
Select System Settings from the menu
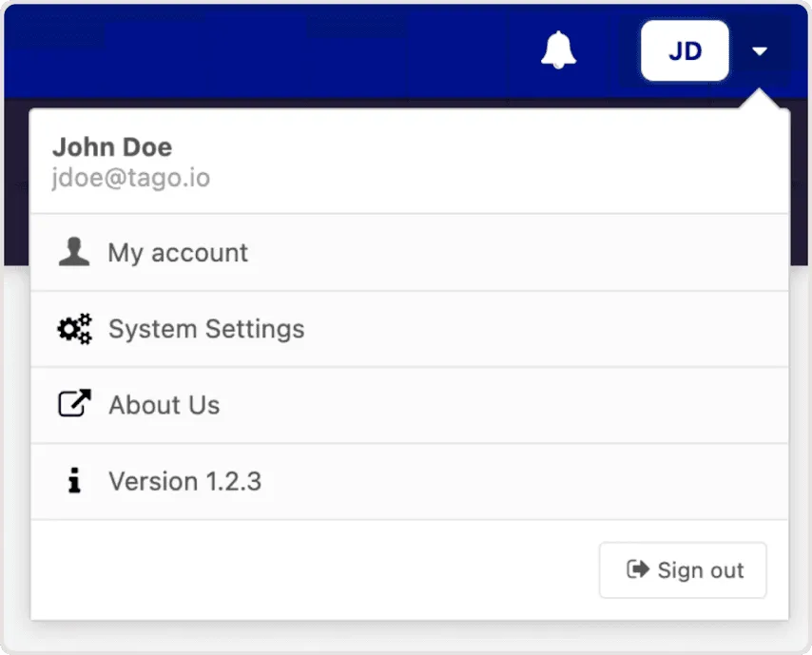[206, 329]
